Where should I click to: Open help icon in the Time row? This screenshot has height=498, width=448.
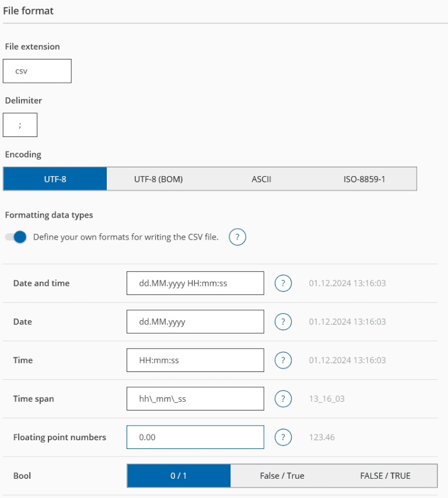pyautogui.click(x=283, y=360)
